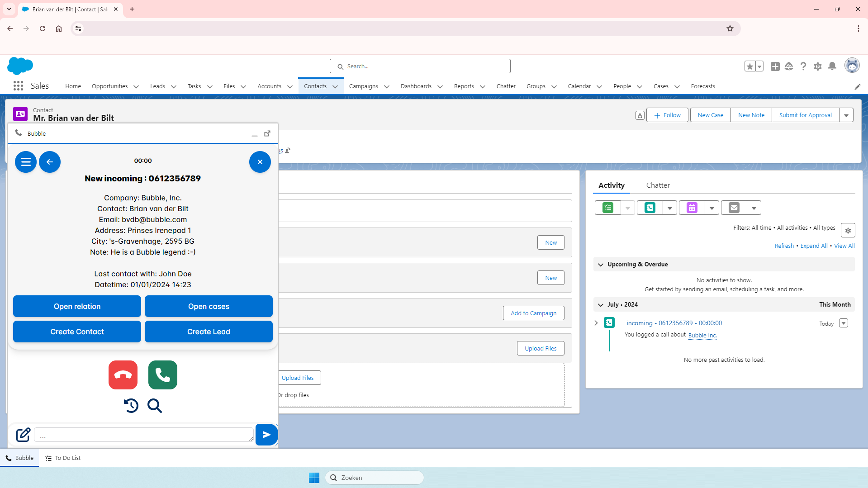Switch to the Chatter tab

(658, 185)
